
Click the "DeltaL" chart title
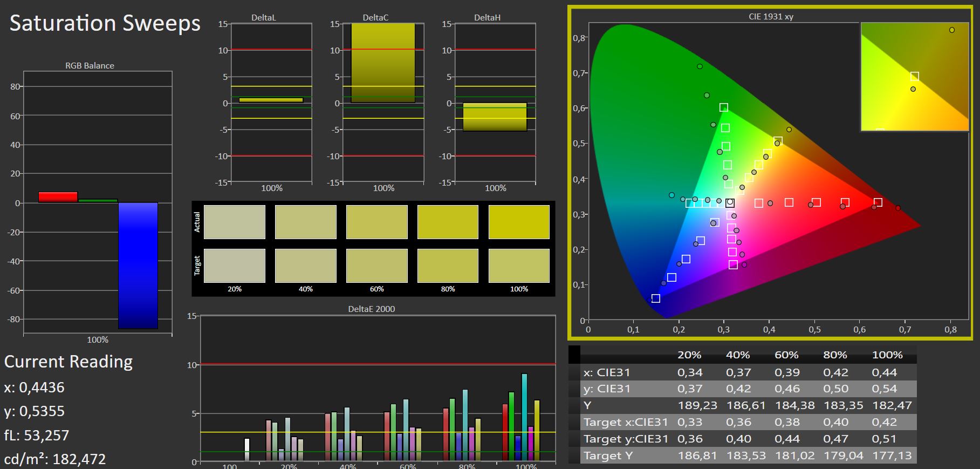tap(264, 17)
